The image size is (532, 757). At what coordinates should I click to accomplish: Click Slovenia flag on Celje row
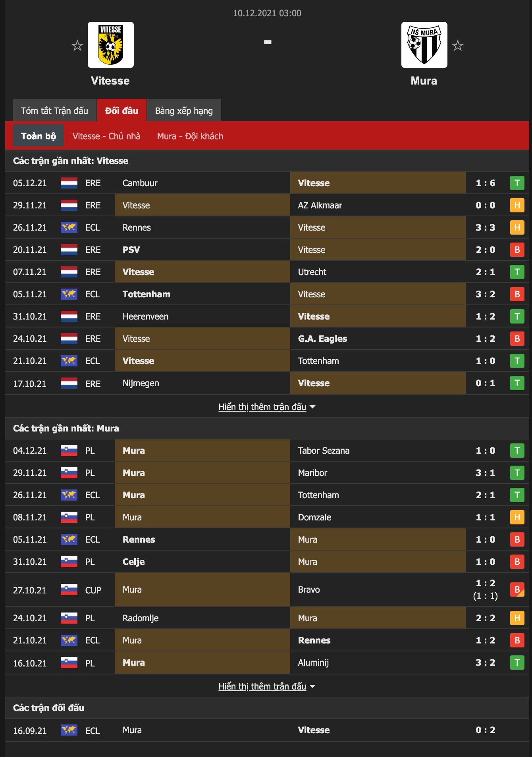tap(69, 562)
